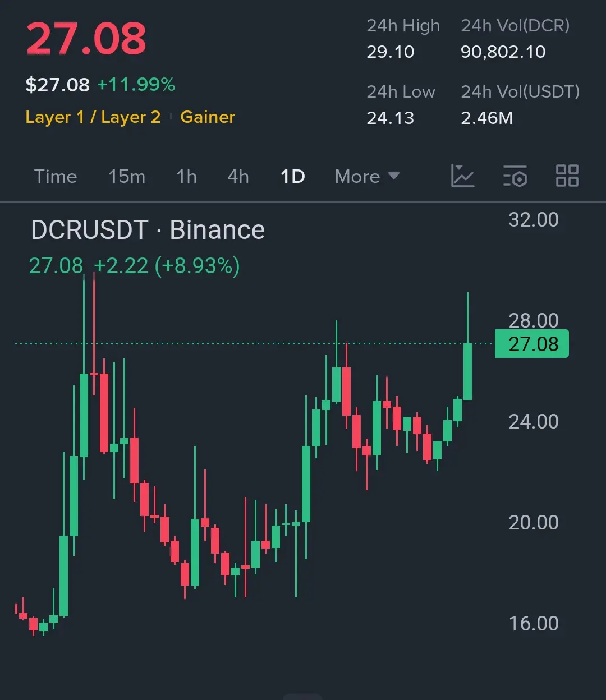
Task: Click the 16.00 price axis label
Action: coord(534,624)
